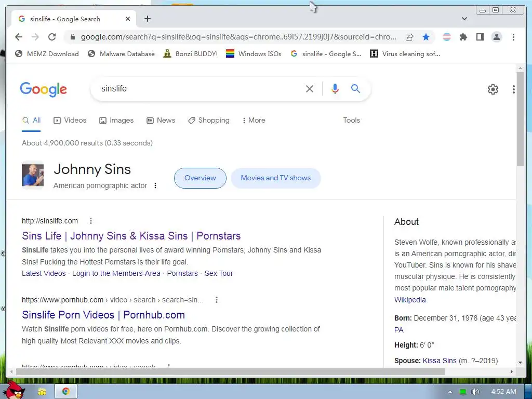Clear the search query with X
The height and width of the screenshot is (399, 532).
click(310, 89)
